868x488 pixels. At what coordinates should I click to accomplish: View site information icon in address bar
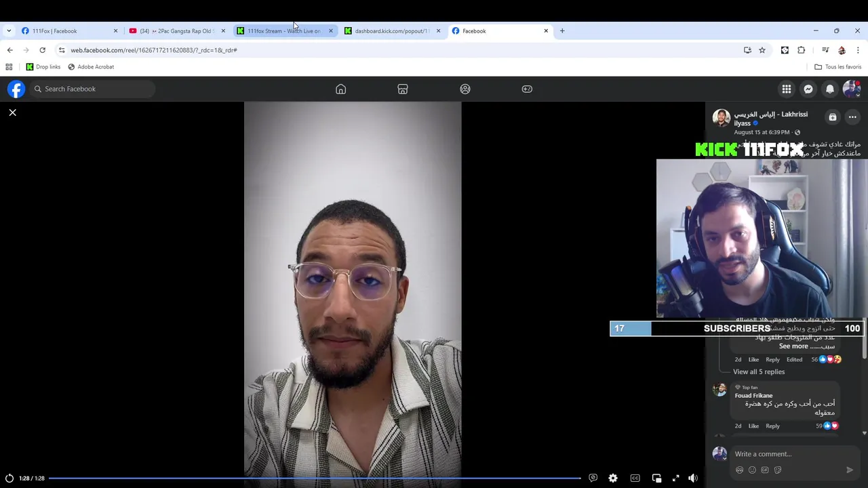(62, 50)
